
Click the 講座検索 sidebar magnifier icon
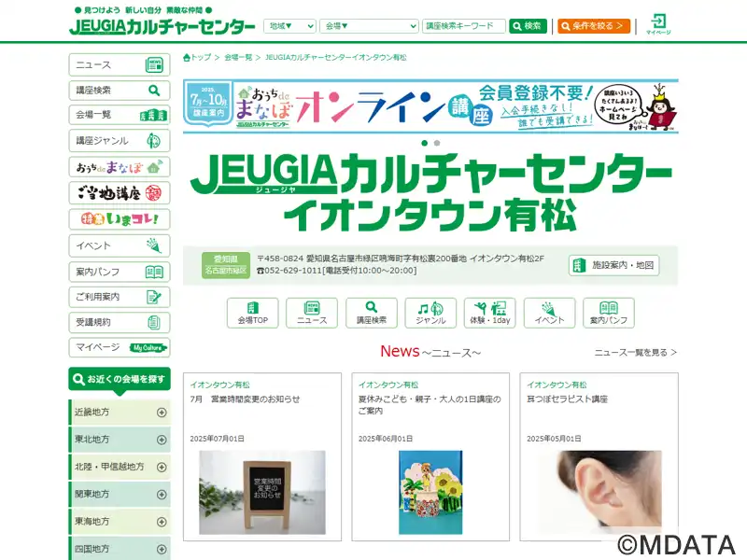[x=154, y=90]
